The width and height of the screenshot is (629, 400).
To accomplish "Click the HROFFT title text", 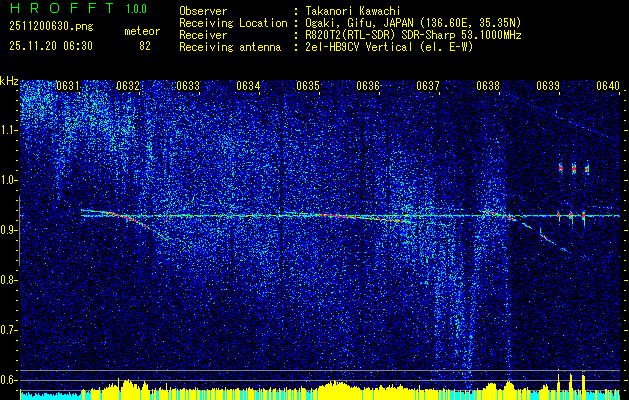I will 61,8.
